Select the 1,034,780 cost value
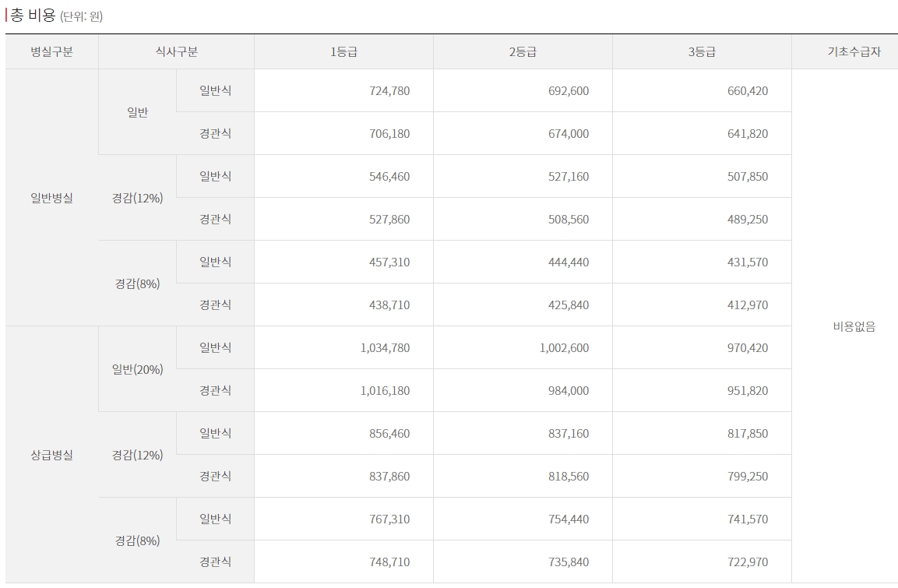 [x=385, y=348]
